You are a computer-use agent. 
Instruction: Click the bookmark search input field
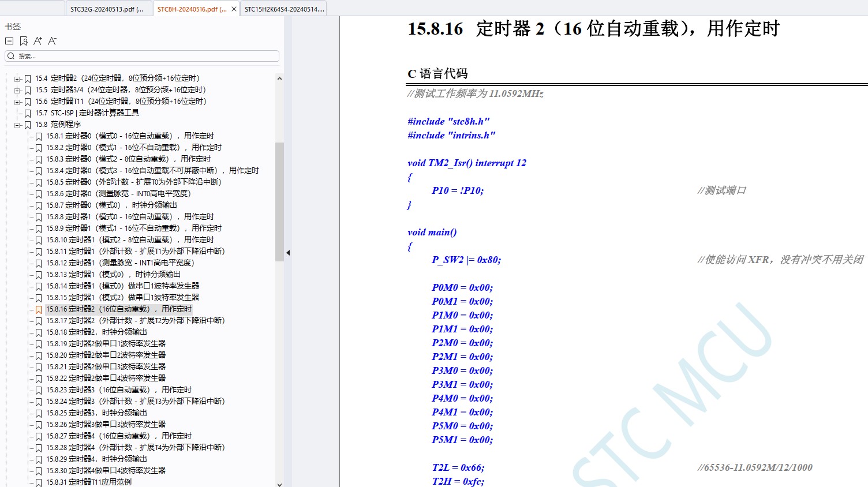coord(142,56)
